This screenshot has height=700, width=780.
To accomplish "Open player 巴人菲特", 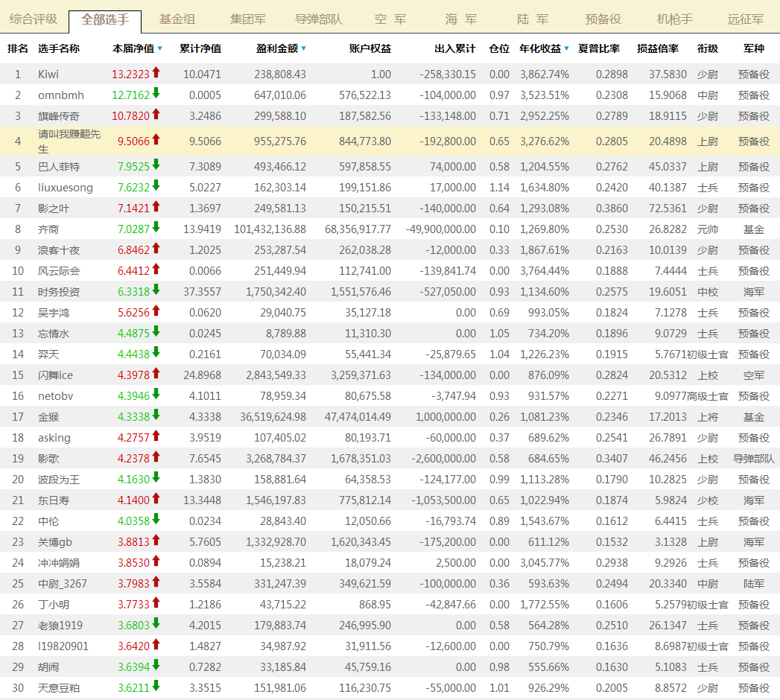I will coord(59,167).
